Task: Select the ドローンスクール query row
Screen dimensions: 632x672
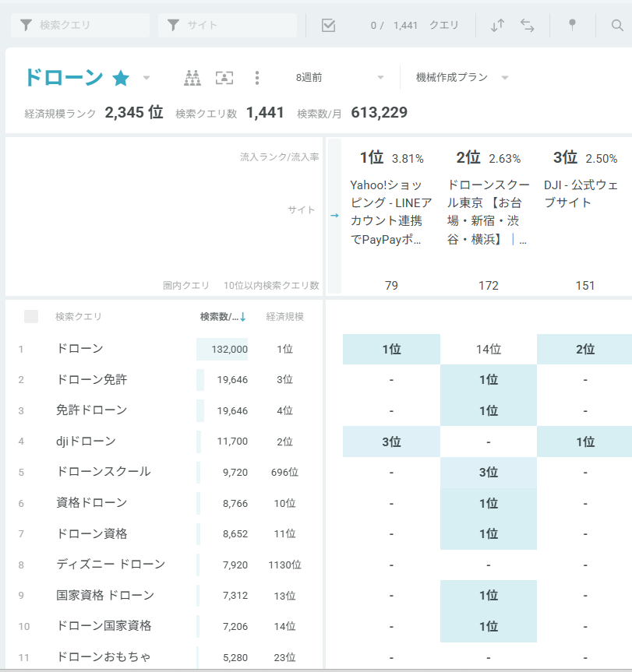Action: click(104, 472)
